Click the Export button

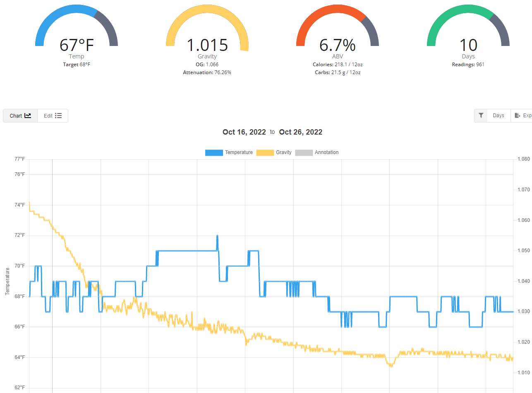click(x=522, y=116)
